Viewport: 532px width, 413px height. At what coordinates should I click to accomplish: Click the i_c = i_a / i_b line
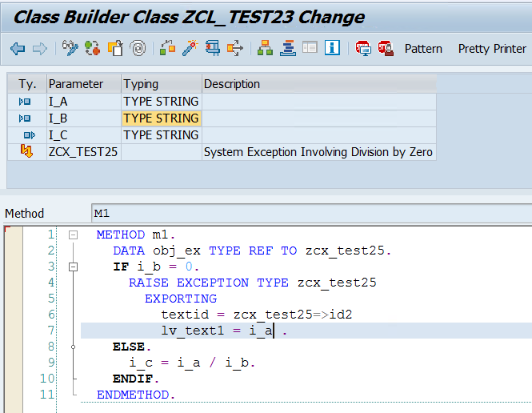click(192, 363)
